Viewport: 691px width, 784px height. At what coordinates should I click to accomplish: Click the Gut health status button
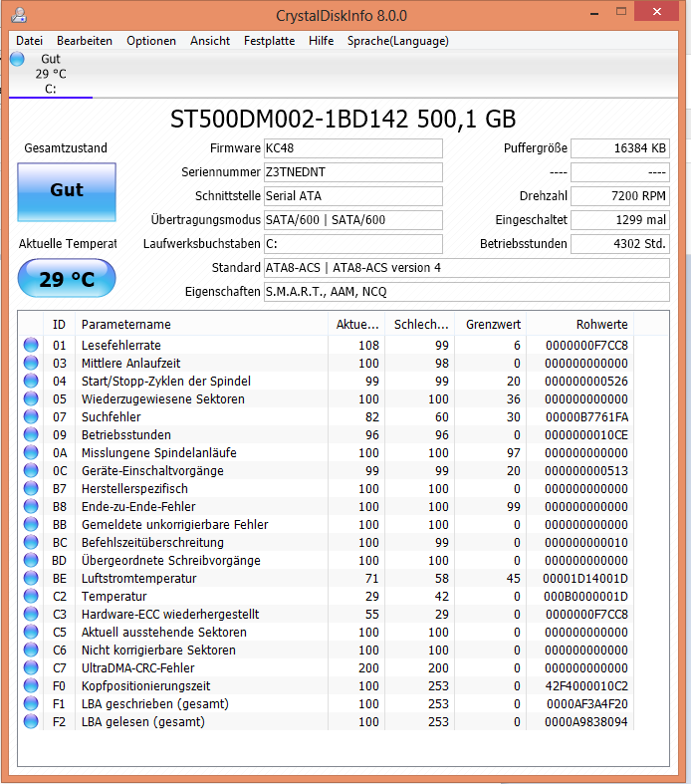click(67, 192)
